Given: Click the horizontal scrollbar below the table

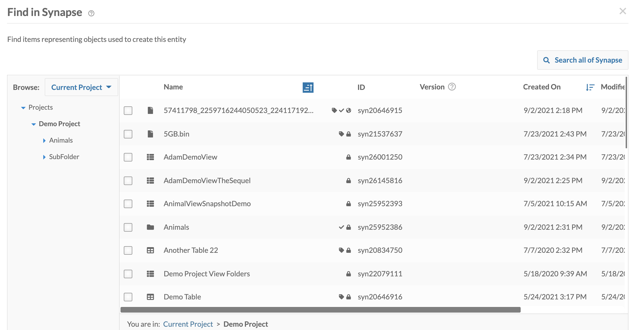Looking at the screenshot, I should pos(320,310).
